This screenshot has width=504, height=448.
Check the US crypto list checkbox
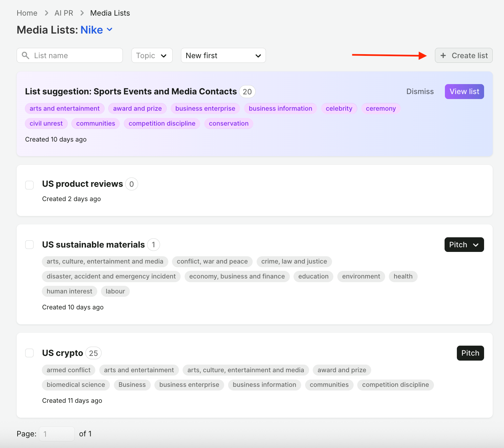click(x=30, y=353)
